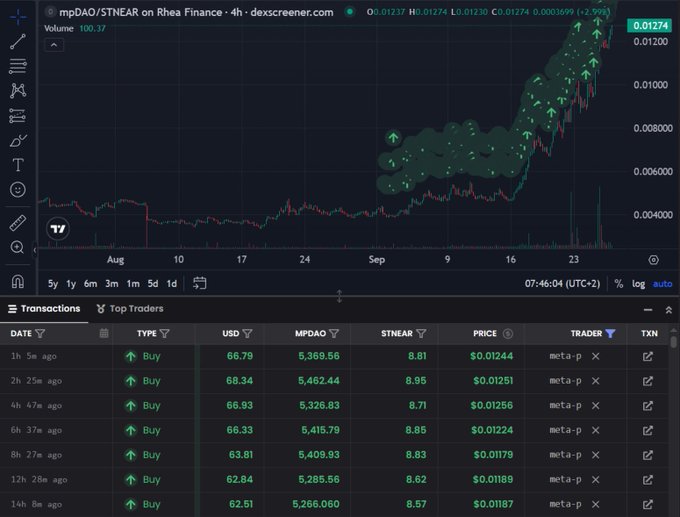Open the TYPE column filter

click(164, 333)
